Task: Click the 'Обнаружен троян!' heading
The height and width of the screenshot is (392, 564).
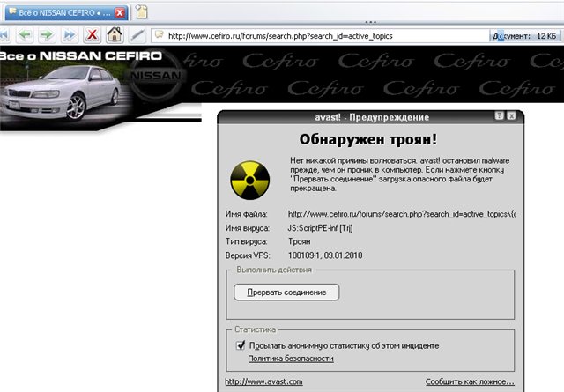Action: [x=368, y=139]
